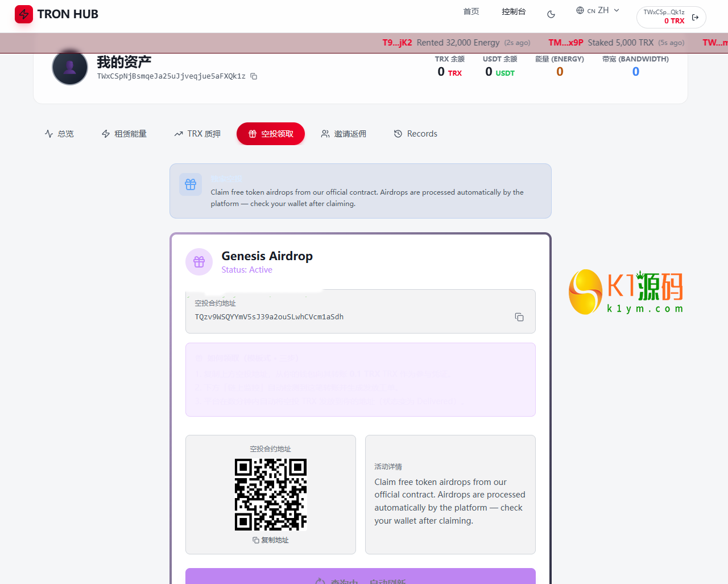Click the Status: Active label

(x=247, y=270)
